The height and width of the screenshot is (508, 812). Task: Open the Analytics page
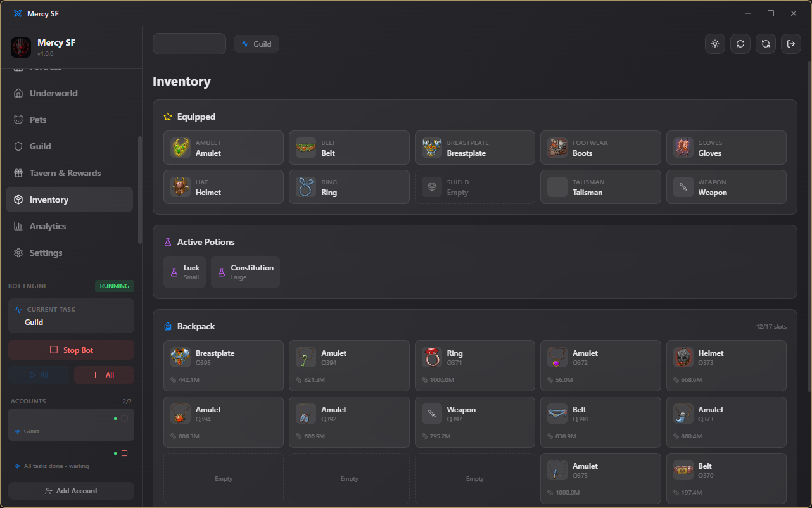[x=69, y=226]
